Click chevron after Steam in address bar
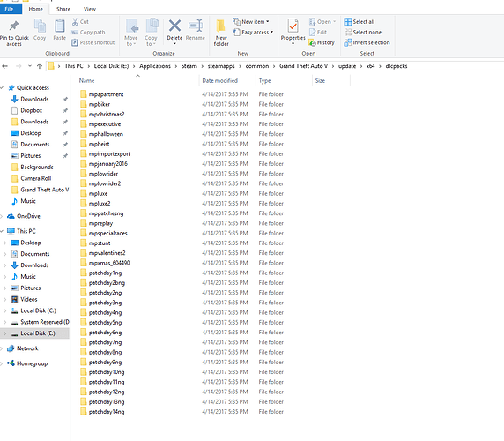Screen dimensions: 504x441 203,66
